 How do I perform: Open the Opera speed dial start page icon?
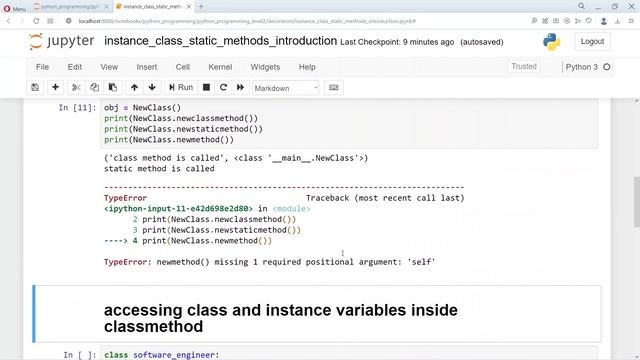point(50,21)
